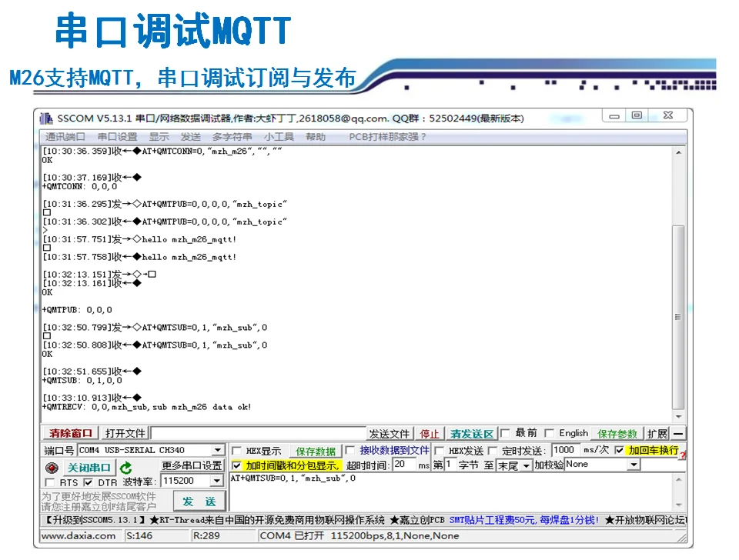Enable the HEX发送 checkbox
Image resolution: width=739 pixels, height=560 pixels.
pyautogui.click(x=440, y=451)
